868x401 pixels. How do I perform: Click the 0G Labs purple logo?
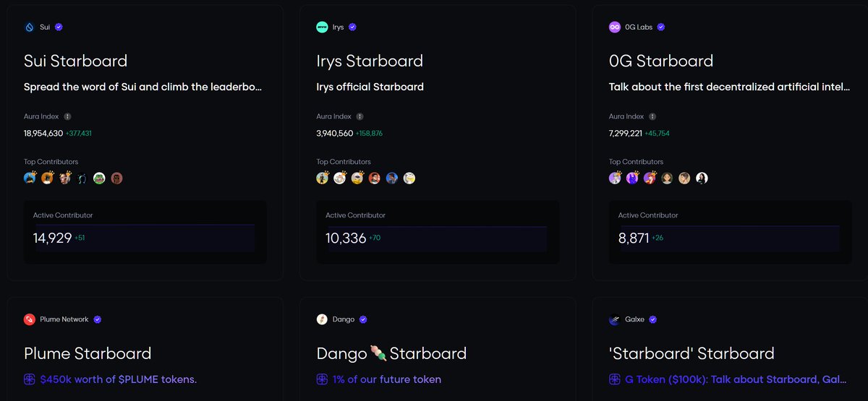(615, 27)
